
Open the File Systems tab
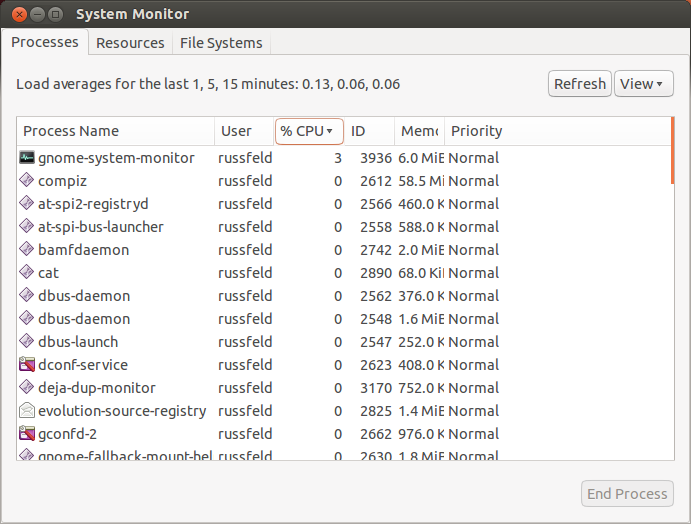(x=221, y=43)
